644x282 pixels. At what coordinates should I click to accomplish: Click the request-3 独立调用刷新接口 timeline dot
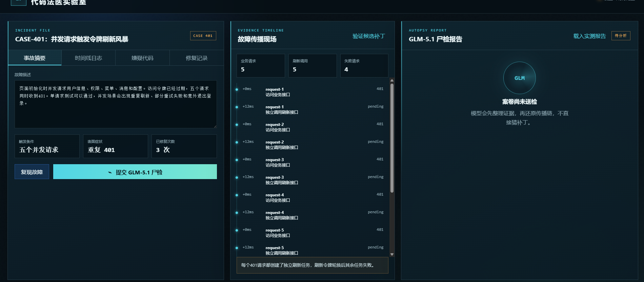coord(237,177)
